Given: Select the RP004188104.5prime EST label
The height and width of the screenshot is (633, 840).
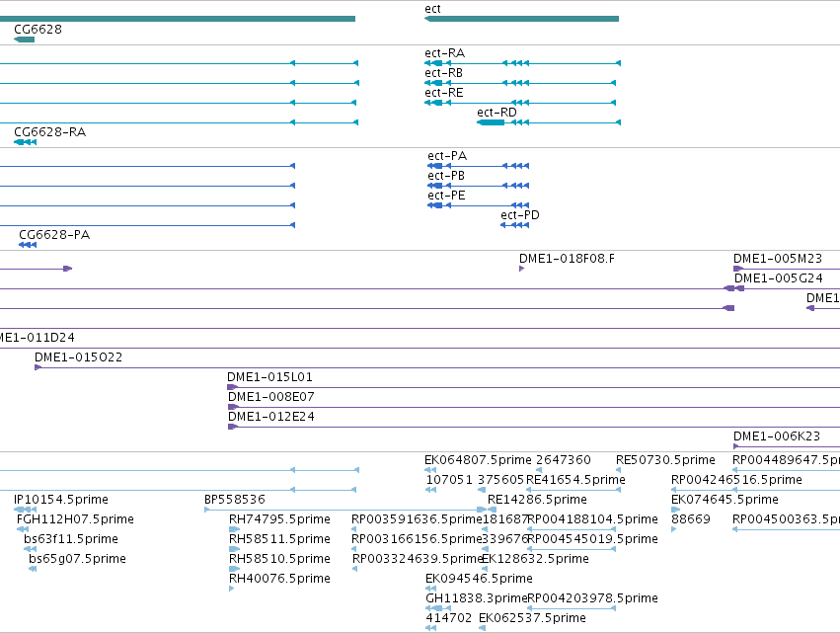Looking at the screenshot, I should point(592,519).
